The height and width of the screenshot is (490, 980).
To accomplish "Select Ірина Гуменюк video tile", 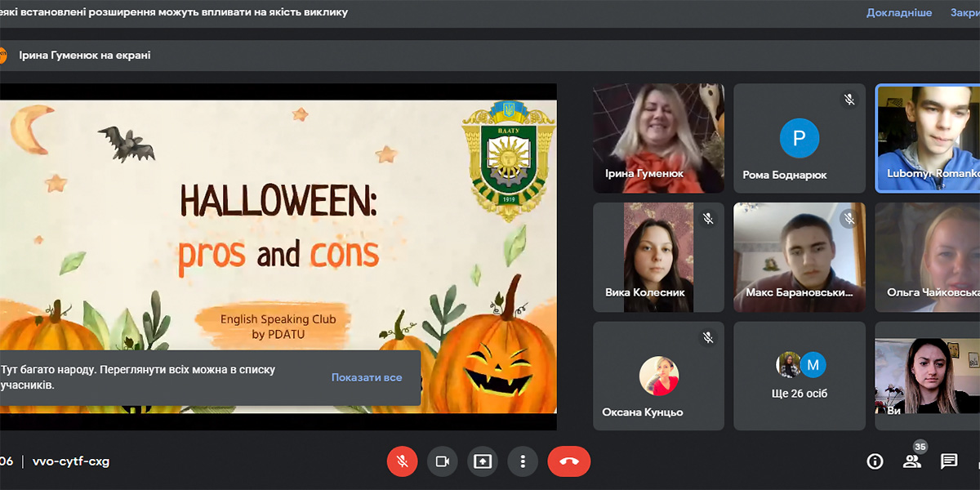I will pyautogui.click(x=658, y=137).
